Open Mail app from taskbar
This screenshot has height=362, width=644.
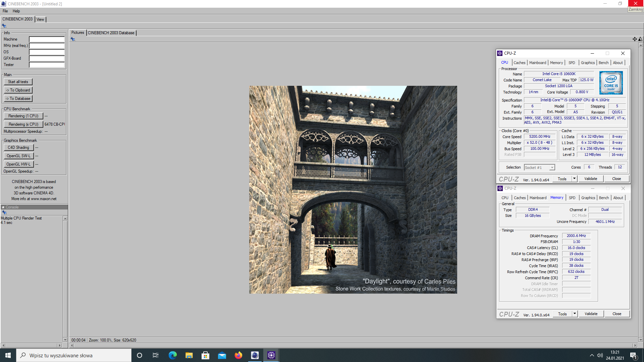(222, 355)
